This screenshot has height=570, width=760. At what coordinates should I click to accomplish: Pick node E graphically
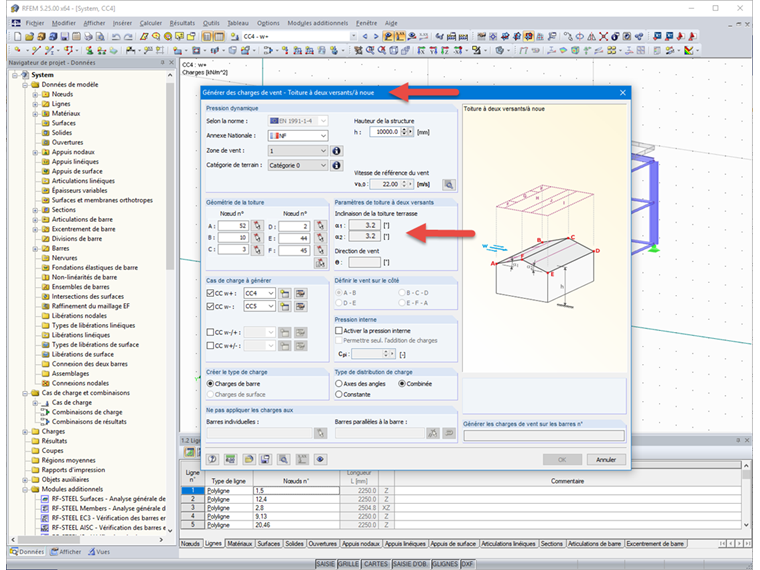click(x=320, y=238)
